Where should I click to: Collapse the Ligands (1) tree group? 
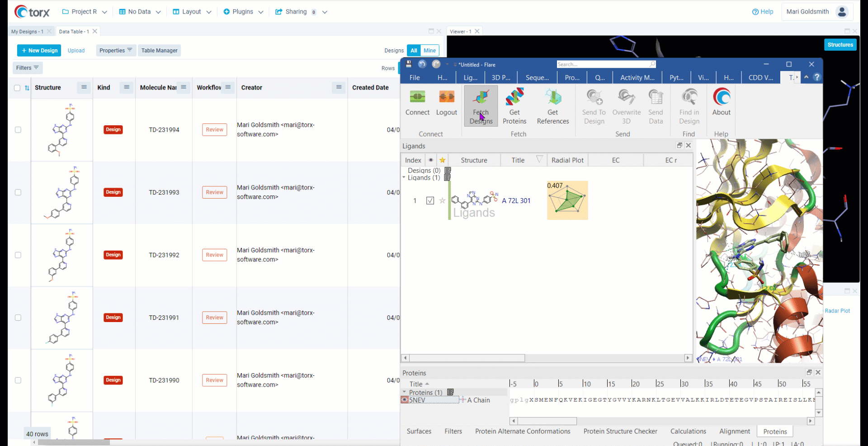click(404, 178)
